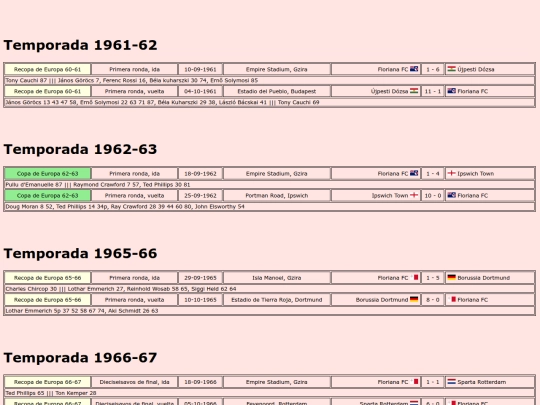Screen dimensions: 540x405
Task: Click the Recopa de Europa 65-66 cell for 10-10-1965
Action: tap(48, 300)
